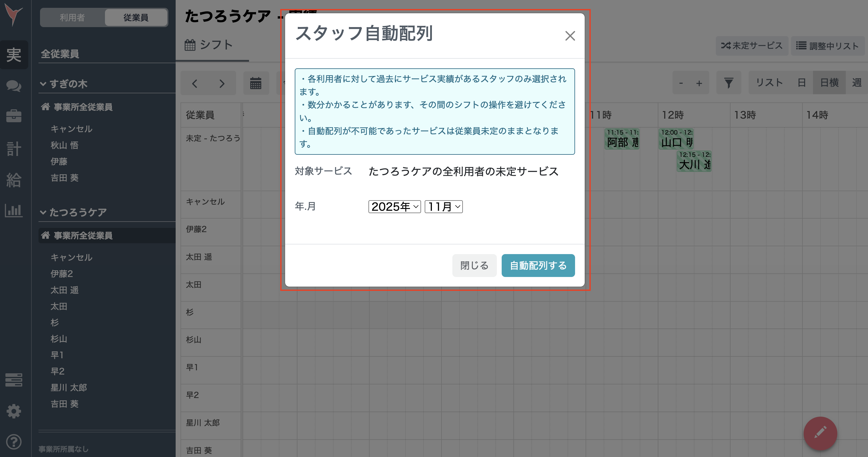Zoom in using the plus control

(x=699, y=82)
